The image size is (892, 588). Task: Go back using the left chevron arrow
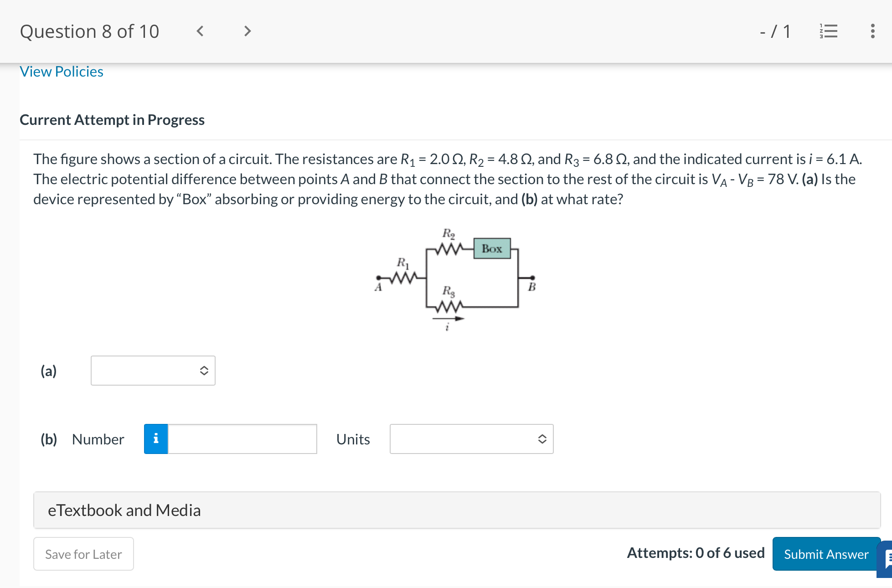200,31
